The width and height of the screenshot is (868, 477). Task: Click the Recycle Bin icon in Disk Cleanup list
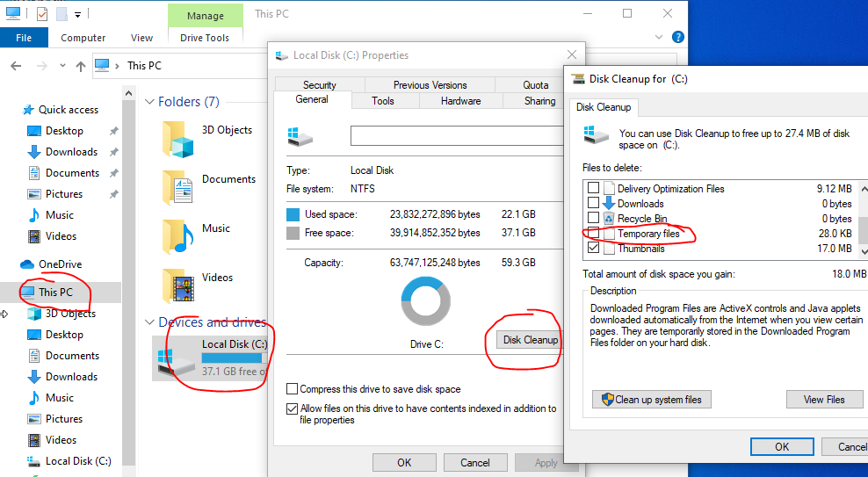(x=609, y=218)
